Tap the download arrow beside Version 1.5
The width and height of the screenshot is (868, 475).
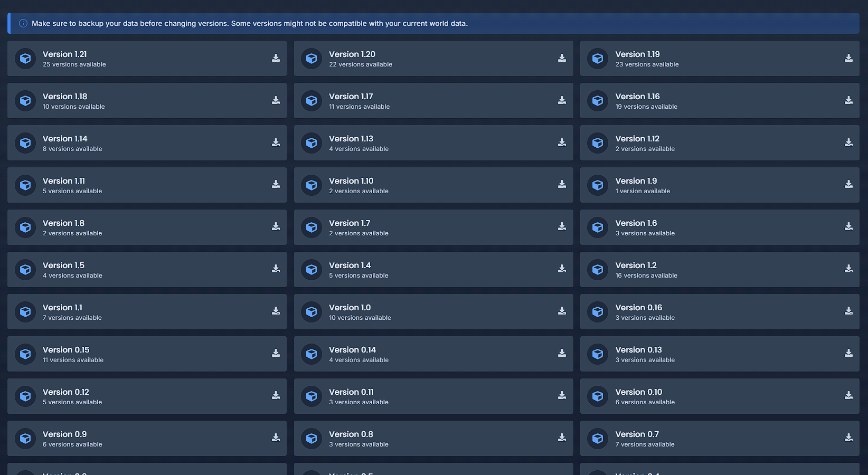pos(276,269)
